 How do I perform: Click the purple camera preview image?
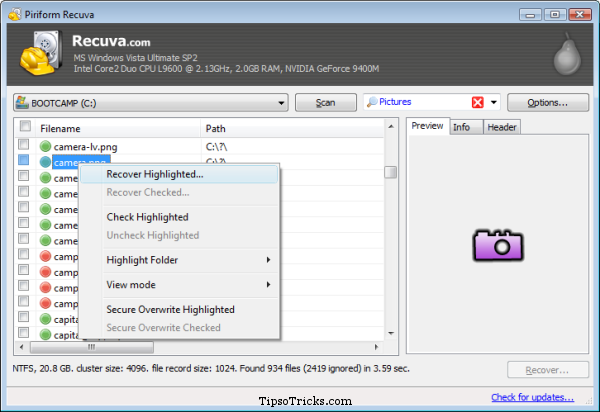[498, 245]
